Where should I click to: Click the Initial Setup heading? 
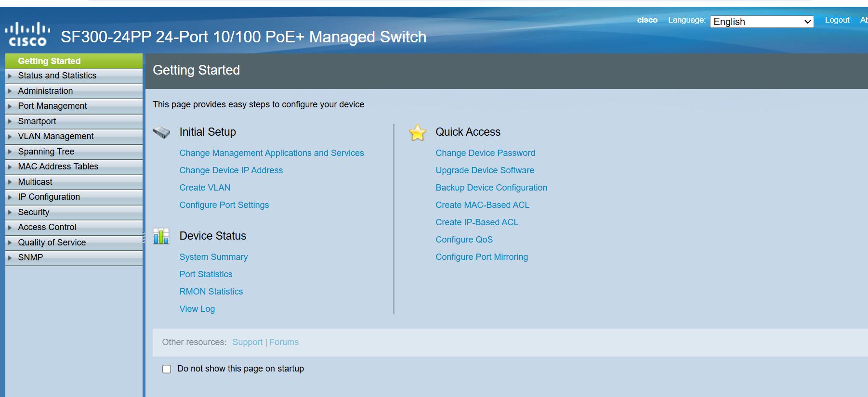pos(208,132)
